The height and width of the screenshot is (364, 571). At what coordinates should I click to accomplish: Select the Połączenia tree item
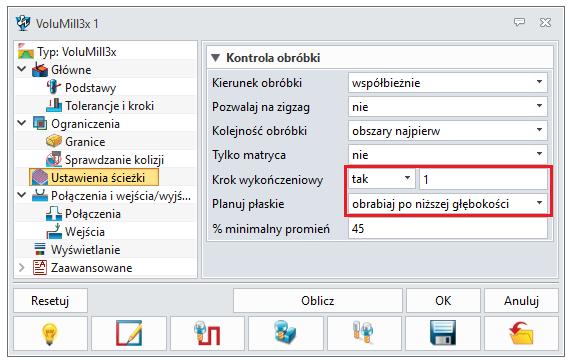(92, 214)
